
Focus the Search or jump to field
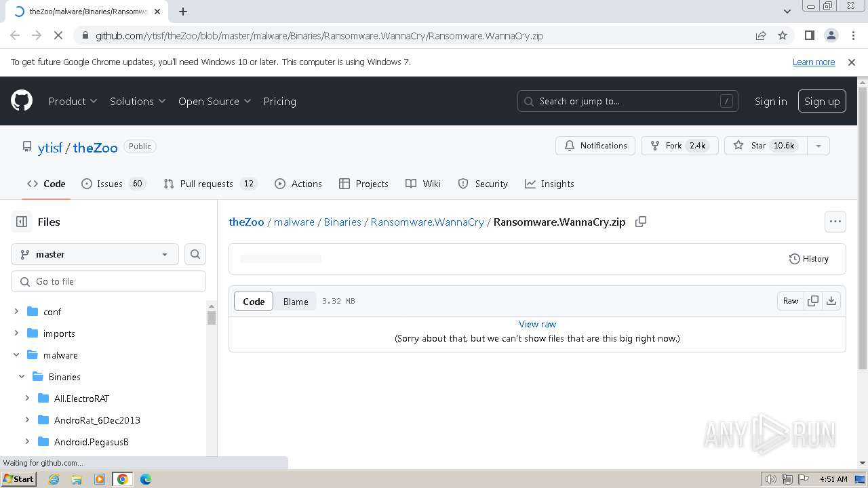(x=628, y=101)
